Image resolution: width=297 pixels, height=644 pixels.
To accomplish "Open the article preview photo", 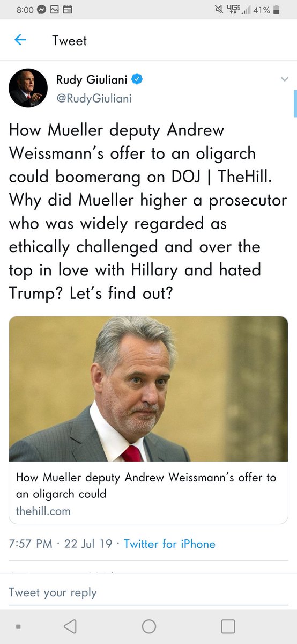I will (x=148, y=389).
